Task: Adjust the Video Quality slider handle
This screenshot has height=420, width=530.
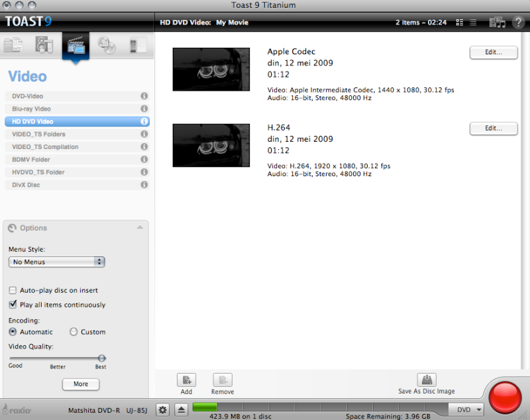Action: click(x=102, y=358)
